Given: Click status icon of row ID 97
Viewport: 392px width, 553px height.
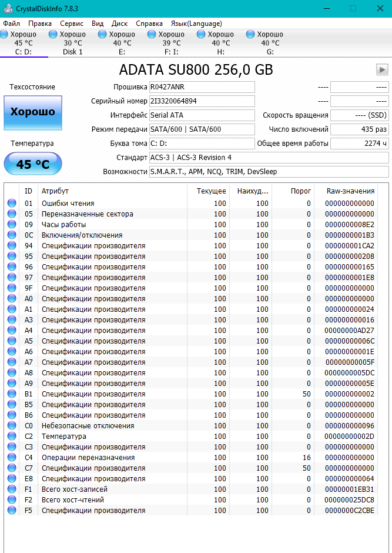Looking at the screenshot, I should coord(12,277).
